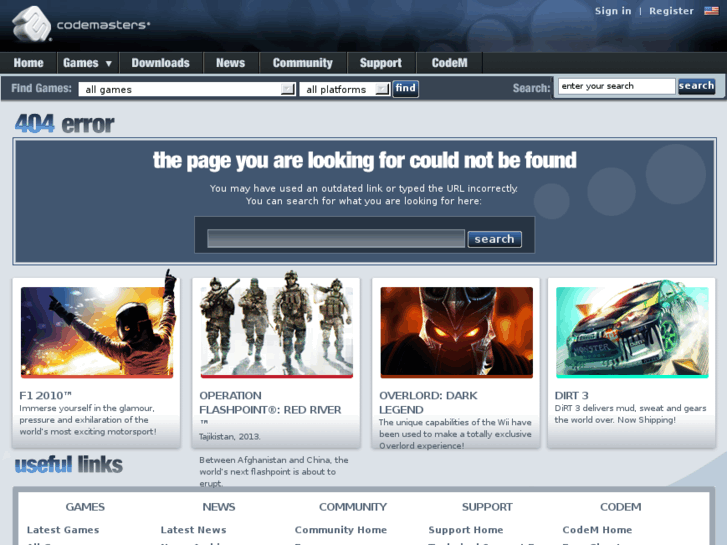Click the SUPPORT column heading
This screenshot has width=727, height=545.
pyautogui.click(x=487, y=507)
